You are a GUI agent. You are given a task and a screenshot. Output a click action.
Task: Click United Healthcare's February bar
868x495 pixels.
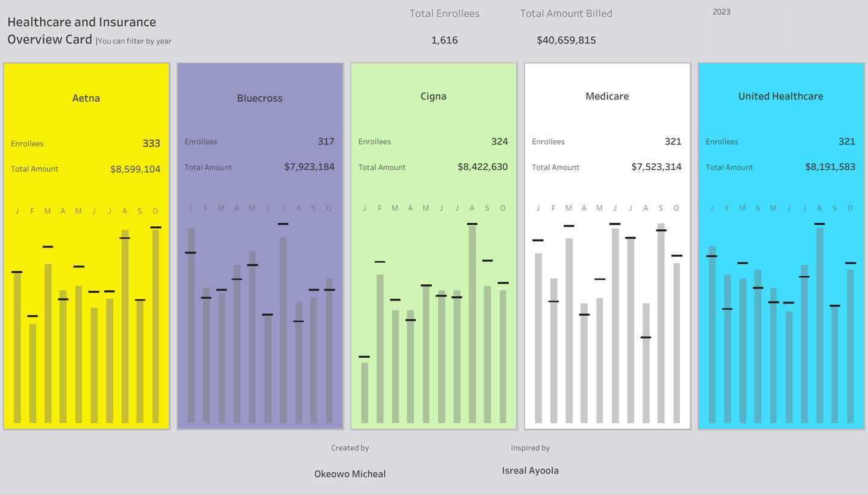click(728, 348)
